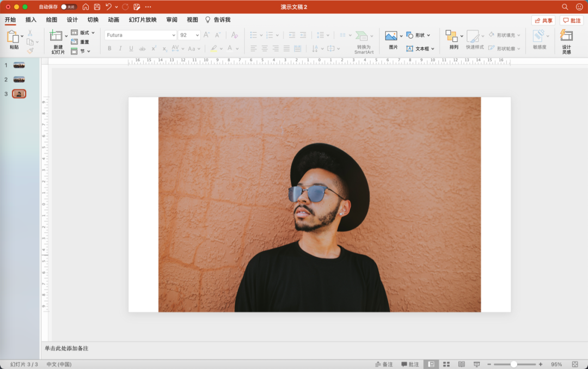Expand the font size 92 dropdown
588x369 pixels.
(x=197, y=35)
